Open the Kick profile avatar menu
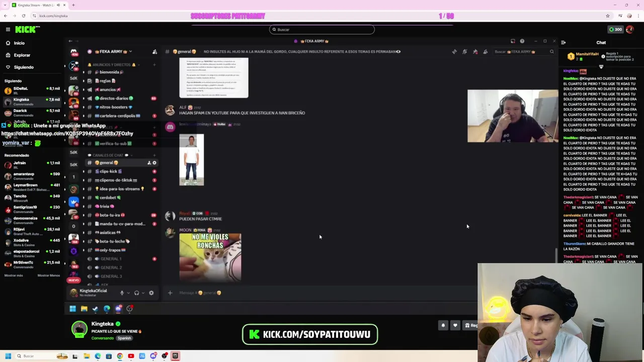Image resolution: width=644 pixels, height=362 pixels. point(629,29)
